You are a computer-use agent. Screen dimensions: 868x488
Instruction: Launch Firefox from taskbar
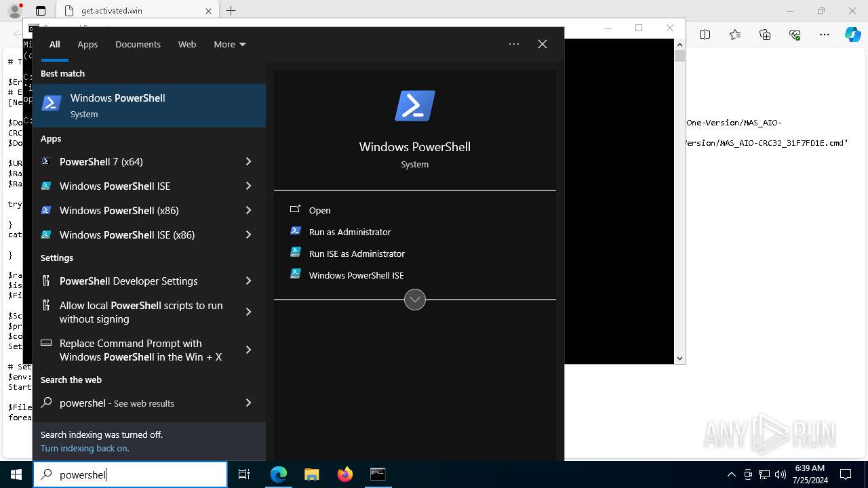click(x=344, y=474)
